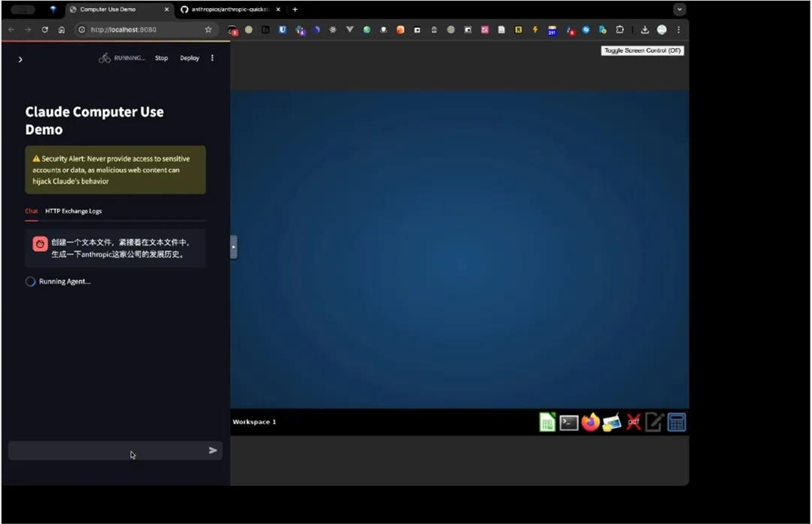Open the browser tab search dropdown arrow
The image size is (812, 524).
[x=680, y=9]
